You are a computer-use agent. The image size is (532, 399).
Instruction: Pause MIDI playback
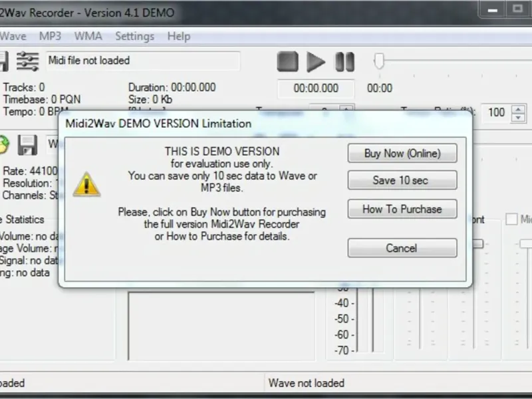344,62
